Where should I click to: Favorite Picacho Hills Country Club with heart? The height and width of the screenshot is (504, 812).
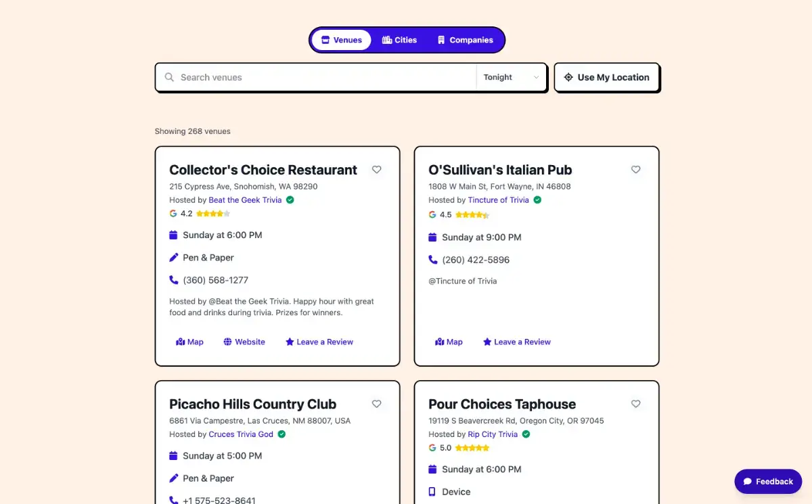click(x=377, y=404)
